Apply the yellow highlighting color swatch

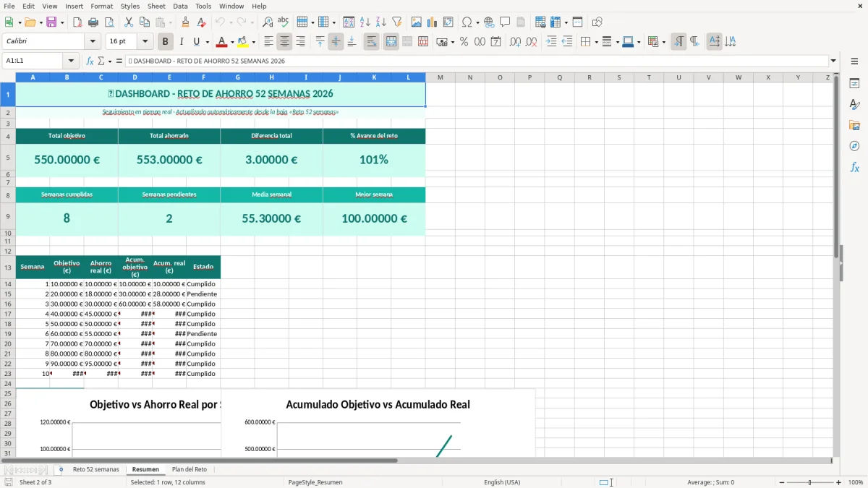tap(242, 42)
